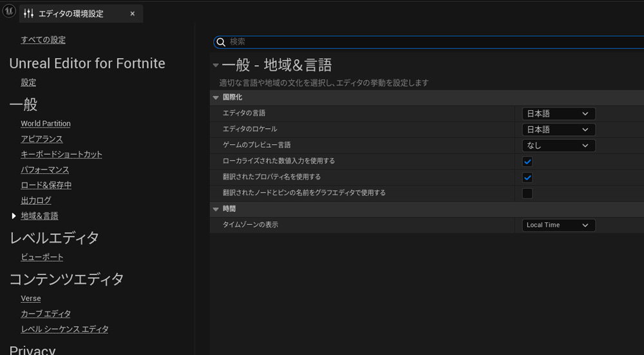Open レベル シーケンス エディタ settings
This screenshot has width=644, height=355.
[x=64, y=329]
